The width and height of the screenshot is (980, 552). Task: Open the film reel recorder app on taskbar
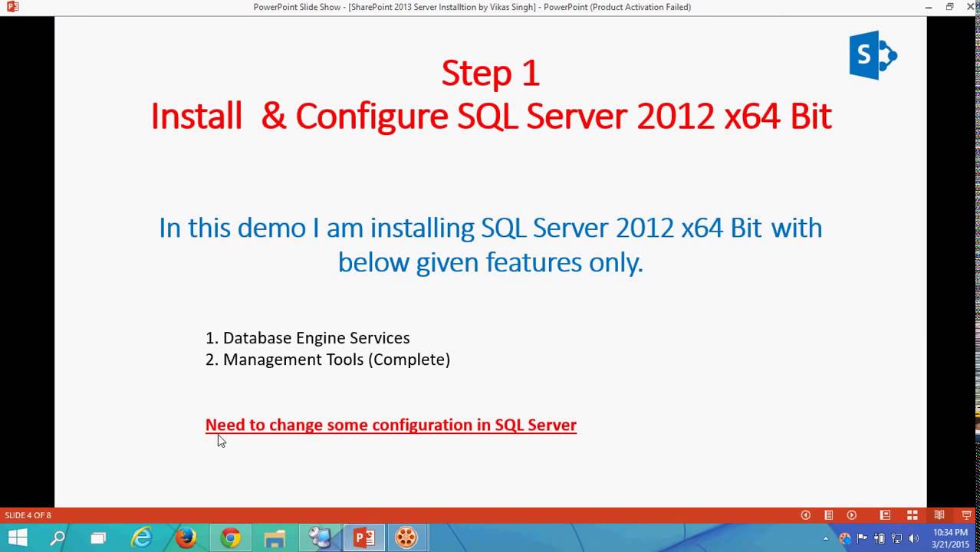pos(406,538)
